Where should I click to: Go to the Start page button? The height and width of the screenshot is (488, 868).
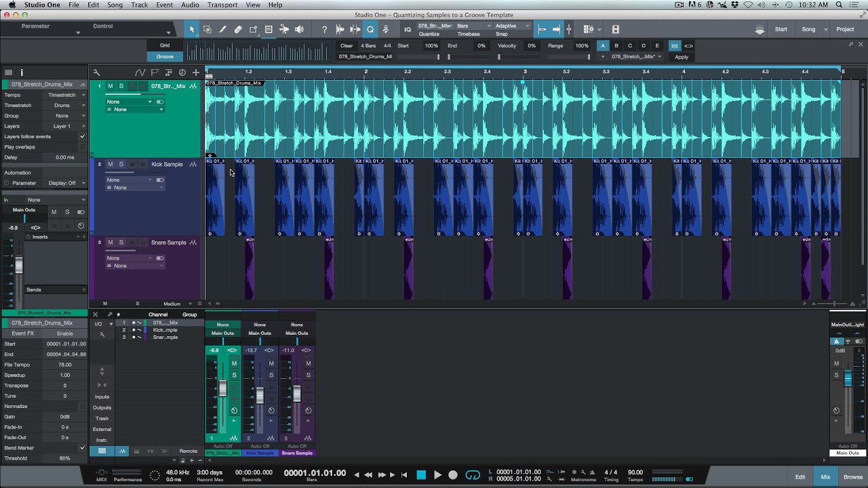(781, 29)
